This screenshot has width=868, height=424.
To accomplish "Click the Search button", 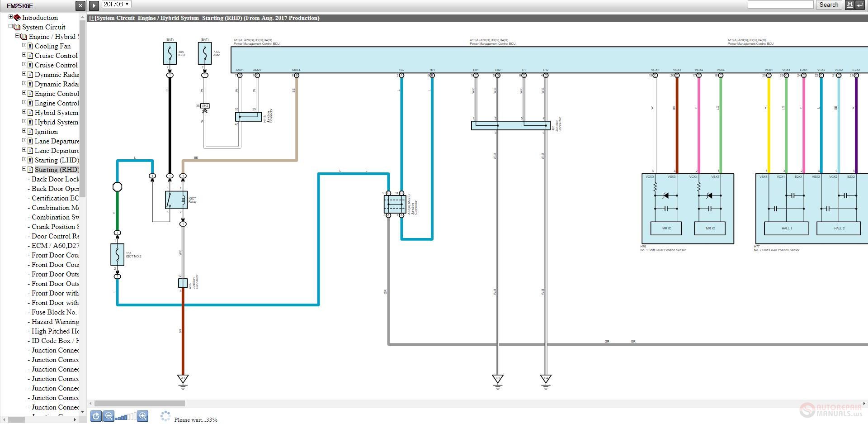I will point(829,5).
